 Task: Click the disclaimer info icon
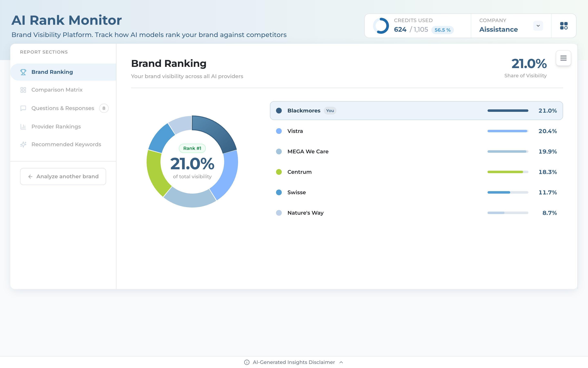point(247,362)
